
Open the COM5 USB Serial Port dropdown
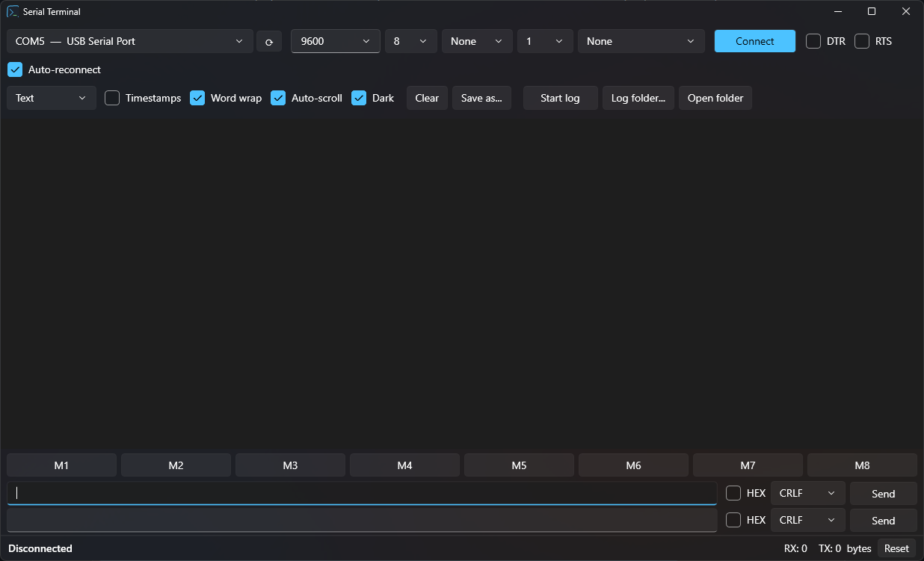pyautogui.click(x=130, y=41)
